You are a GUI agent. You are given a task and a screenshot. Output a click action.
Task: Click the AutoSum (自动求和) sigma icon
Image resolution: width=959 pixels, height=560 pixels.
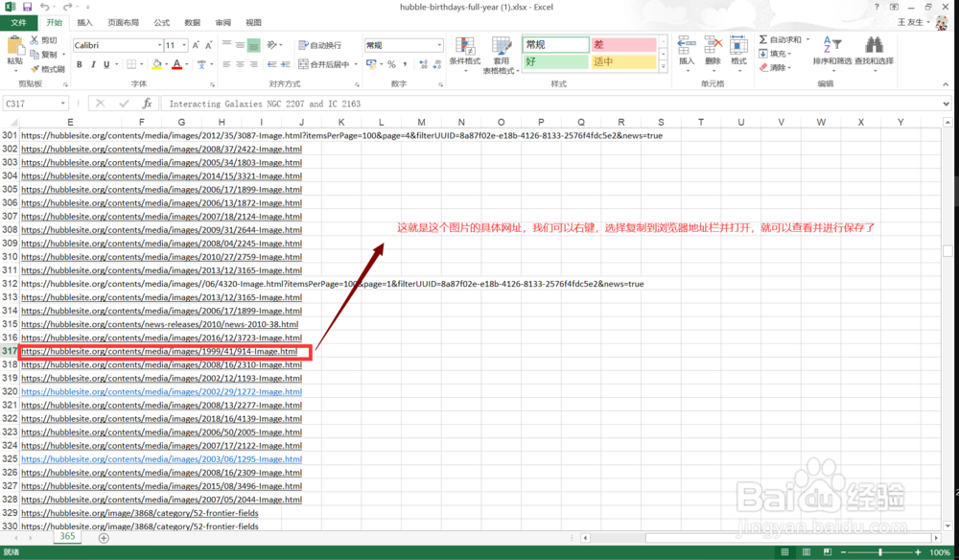click(763, 39)
